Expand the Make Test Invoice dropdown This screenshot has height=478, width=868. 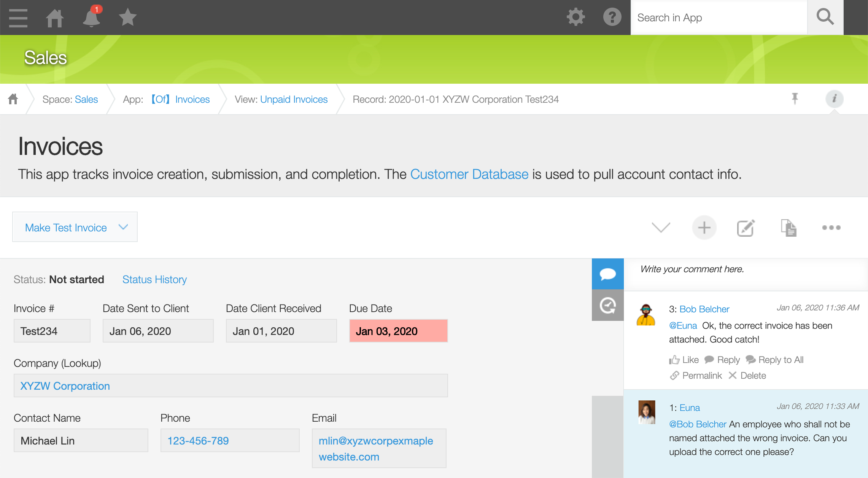122,227
